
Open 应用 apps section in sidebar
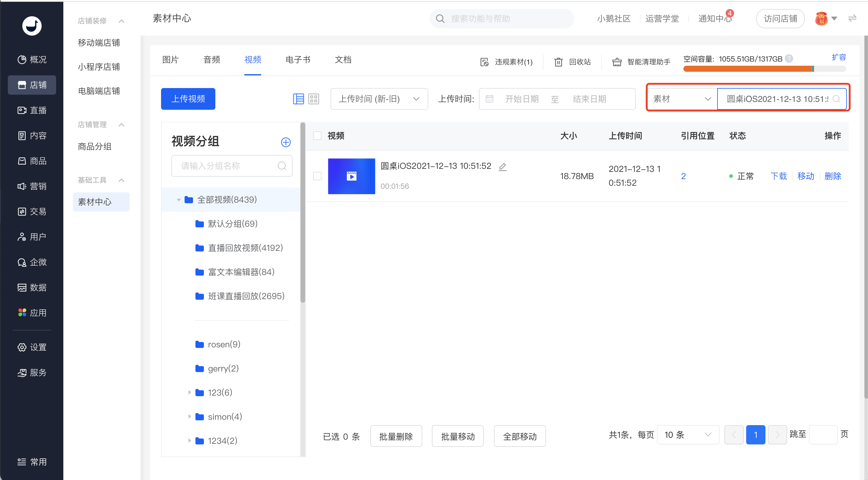point(32,313)
